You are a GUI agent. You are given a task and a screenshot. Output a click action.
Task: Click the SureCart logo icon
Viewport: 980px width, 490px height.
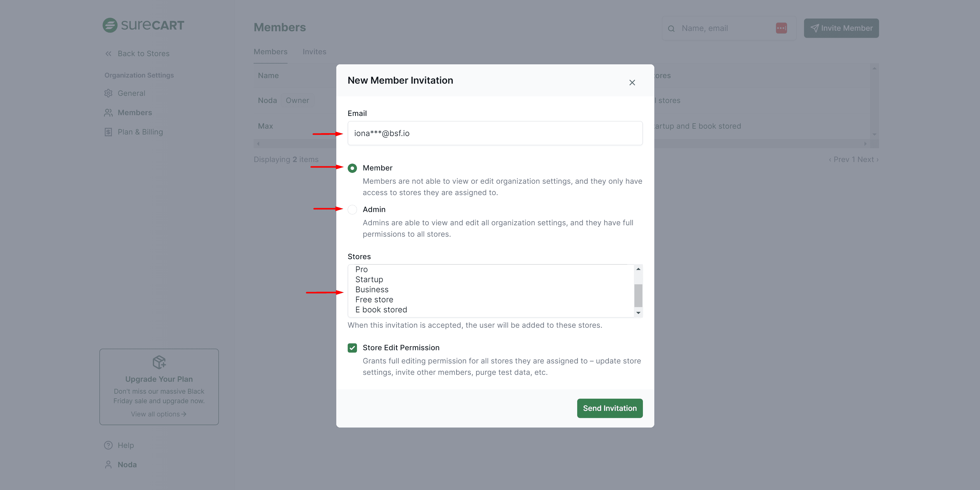pyautogui.click(x=110, y=25)
